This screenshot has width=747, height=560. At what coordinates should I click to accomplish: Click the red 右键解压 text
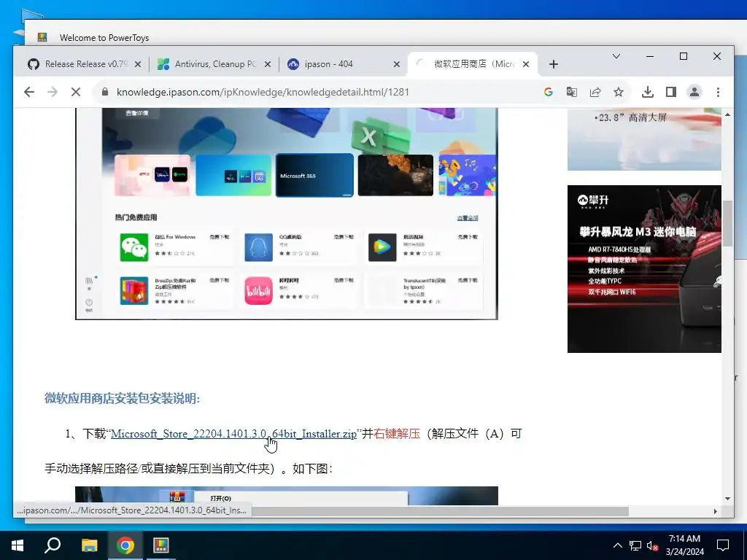coord(397,434)
